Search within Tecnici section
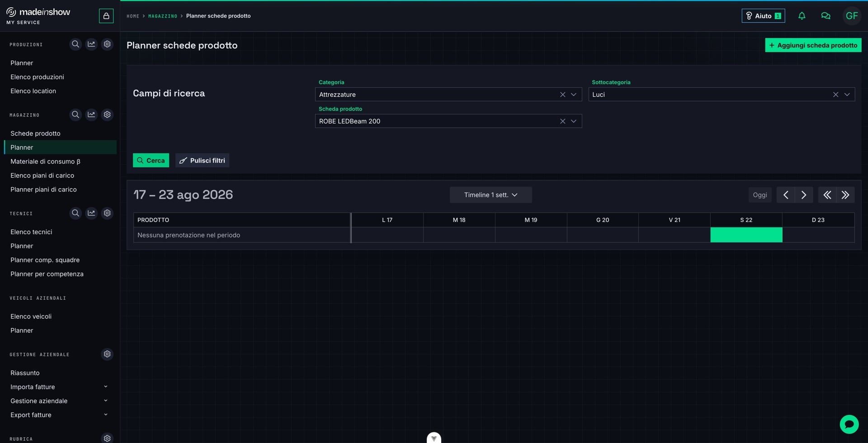Image resolution: width=868 pixels, height=443 pixels. [x=75, y=213]
